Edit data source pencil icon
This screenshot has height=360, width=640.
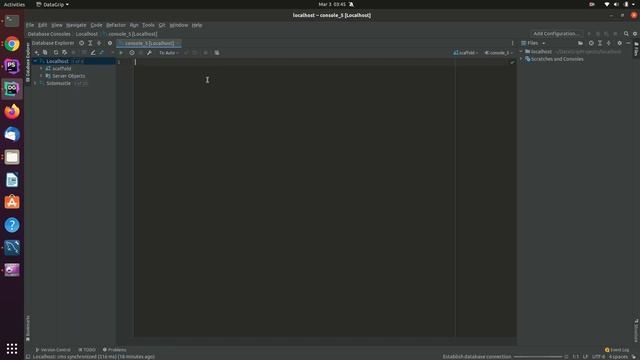pyautogui.click(x=93, y=53)
